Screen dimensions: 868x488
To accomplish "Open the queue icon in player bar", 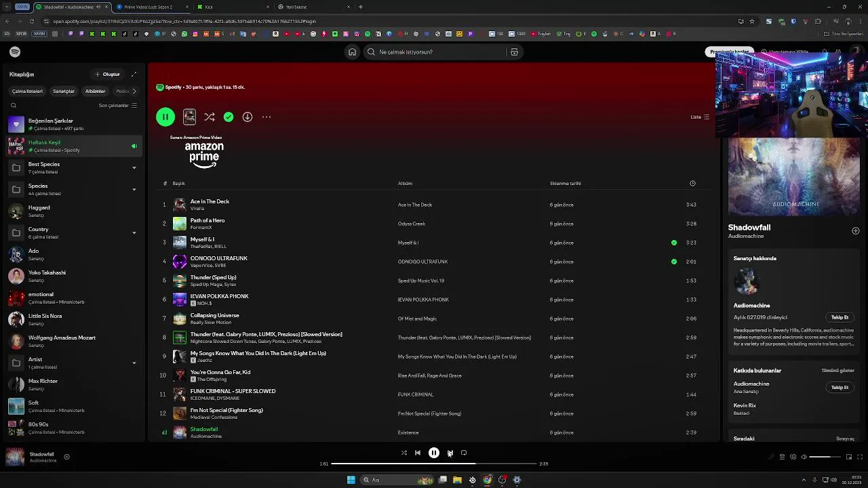I will pyautogui.click(x=782, y=457).
